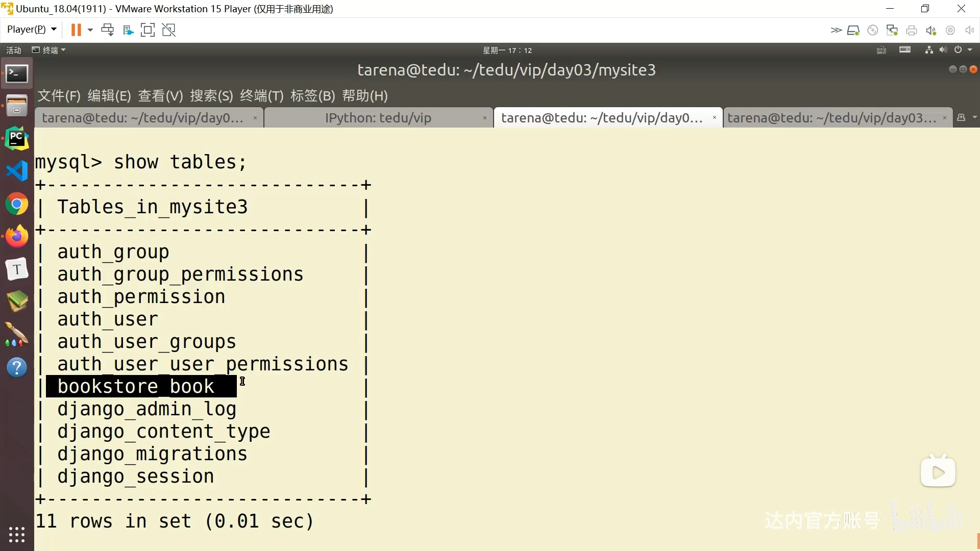Image resolution: width=980 pixels, height=551 pixels.
Task: Show all applications grid
Action: [x=17, y=534]
